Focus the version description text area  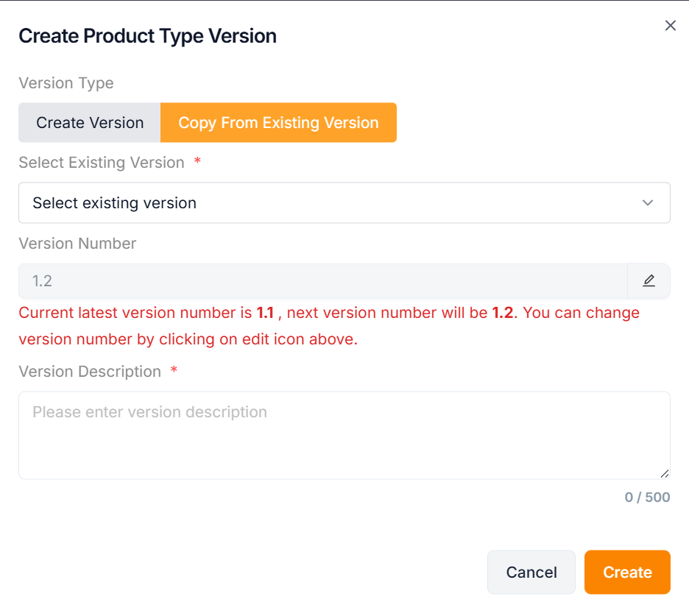(344, 436)
